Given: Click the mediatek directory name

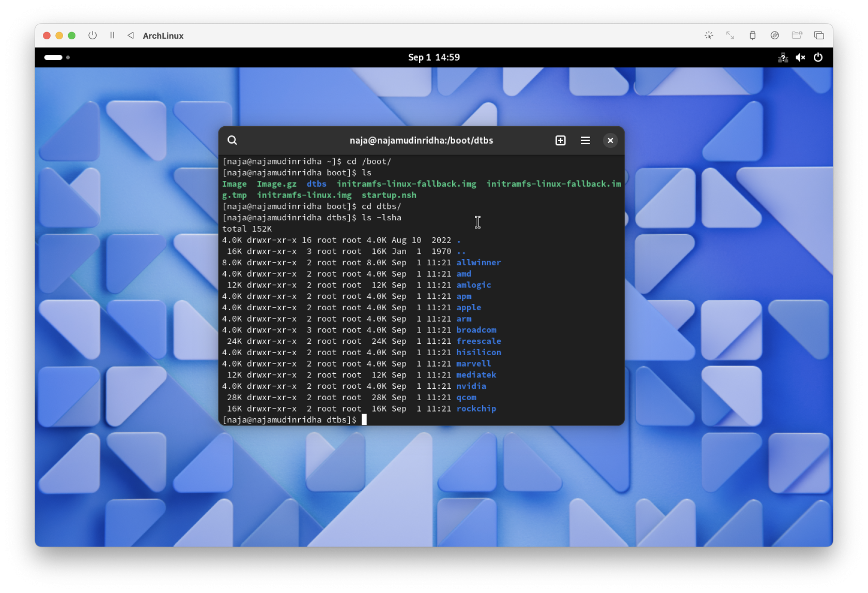Looking at the screenshot, I should 476,375.
